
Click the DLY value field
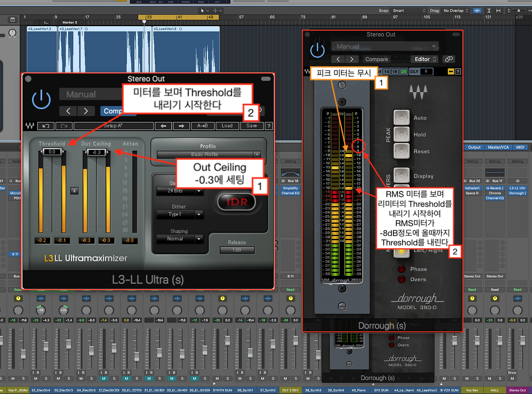pos(426,72)
